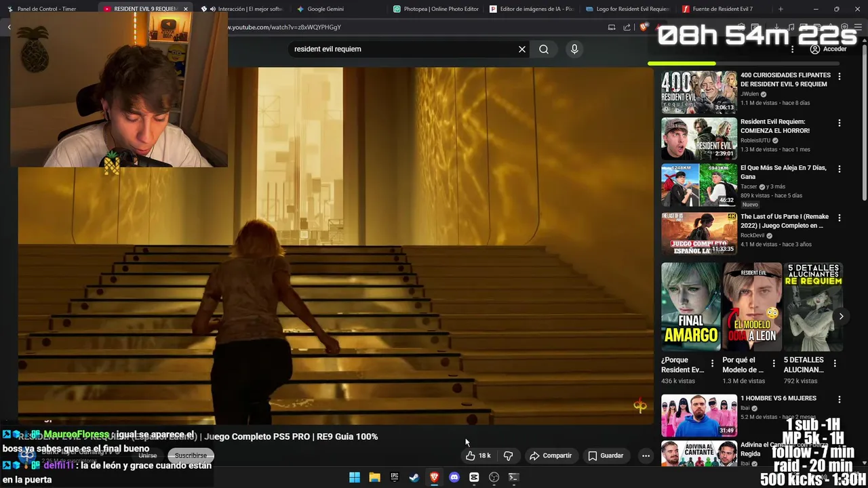
Task: Open options for 400 Curiosidades Flipantes video
Action: click(x=840, y=77)
